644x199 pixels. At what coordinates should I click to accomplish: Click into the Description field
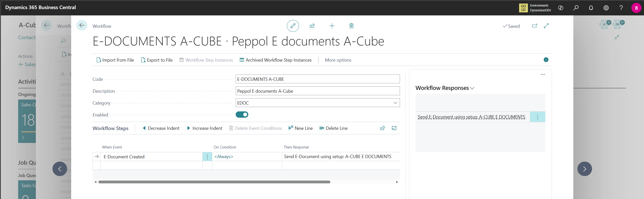[x=318, y=91]
